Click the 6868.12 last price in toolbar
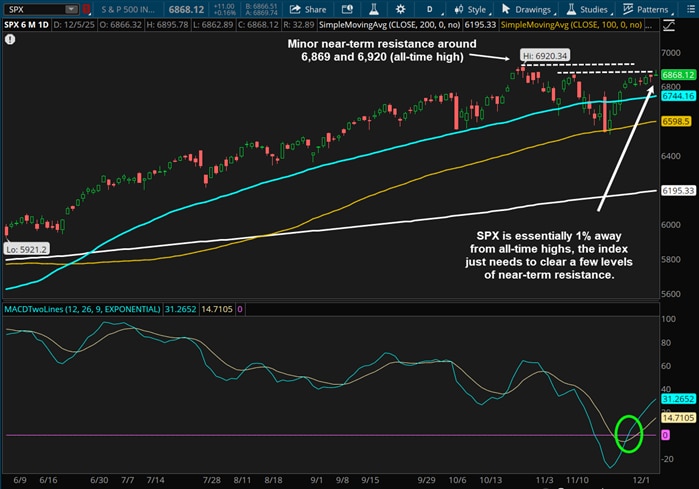This screenshot has width=699, height=489. tap(186, 9)
